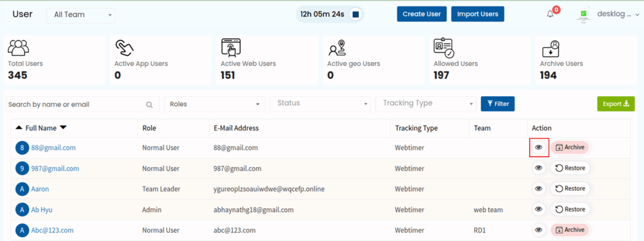
Task: Click the Allowed Users ID card icon
Action: tap(444, 48)
